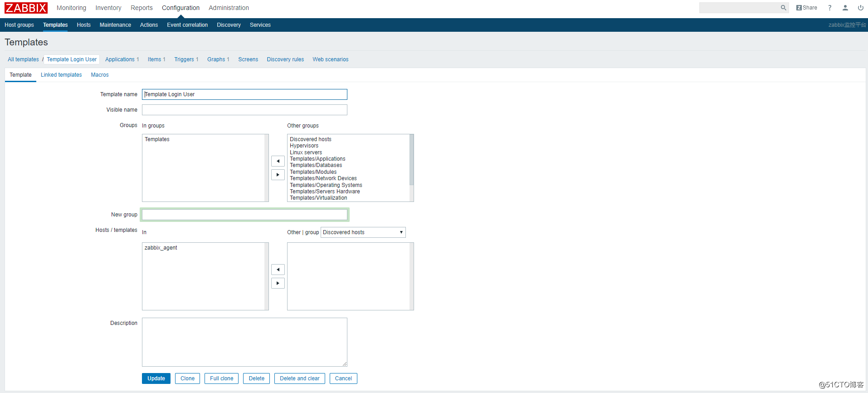Go to Discovery submenu
The image size is (868, 393).
pos(229,25)
